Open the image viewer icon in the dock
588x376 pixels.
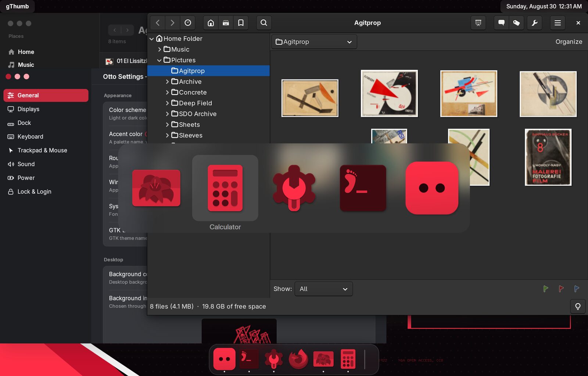(x=323, y=359)
